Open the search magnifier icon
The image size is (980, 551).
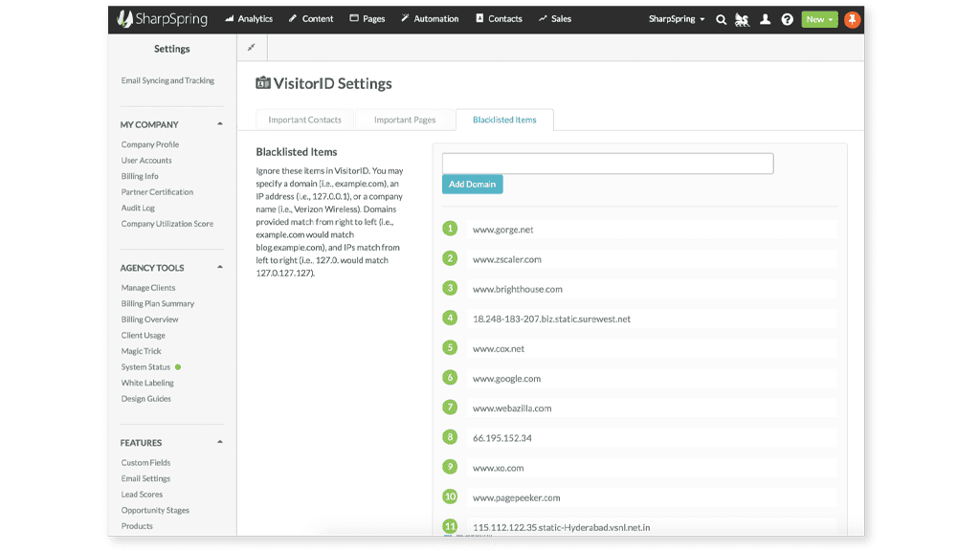click(721, 19)
